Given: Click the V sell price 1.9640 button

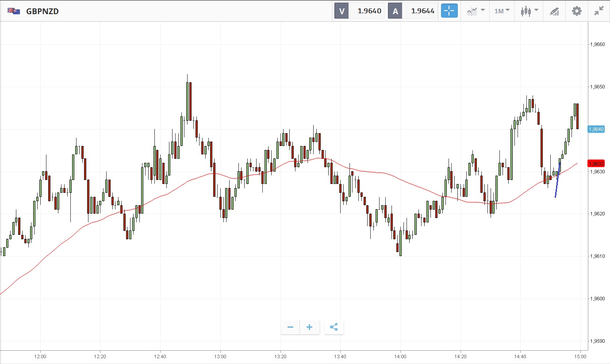Looking at the screenshot, I should tap(359, 11).
